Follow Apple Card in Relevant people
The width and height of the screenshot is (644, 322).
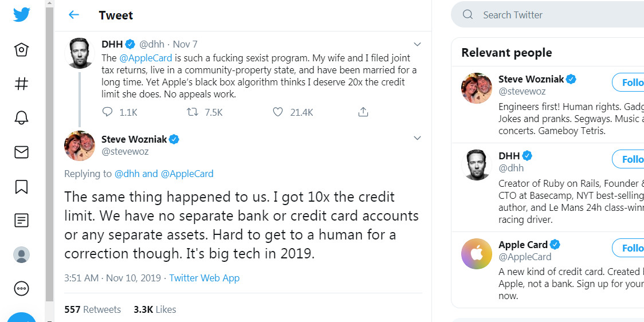[x=629, y=248]
